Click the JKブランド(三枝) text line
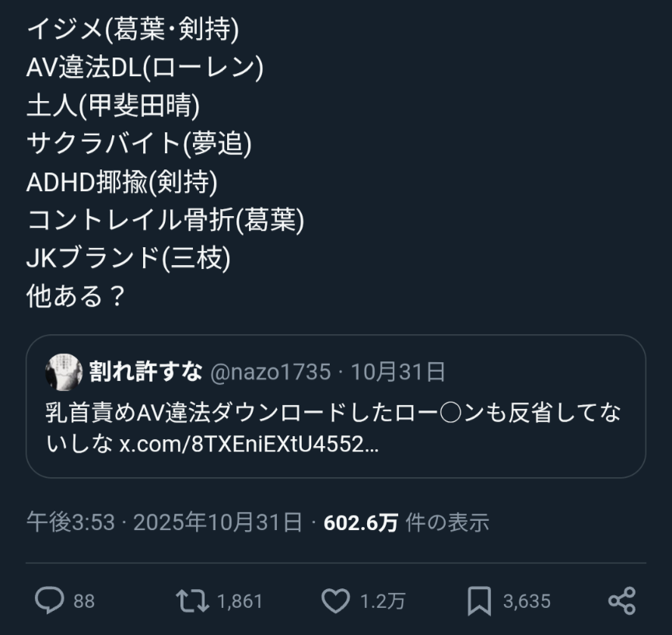This screenshot has height=635, width=672. point(128,258)
